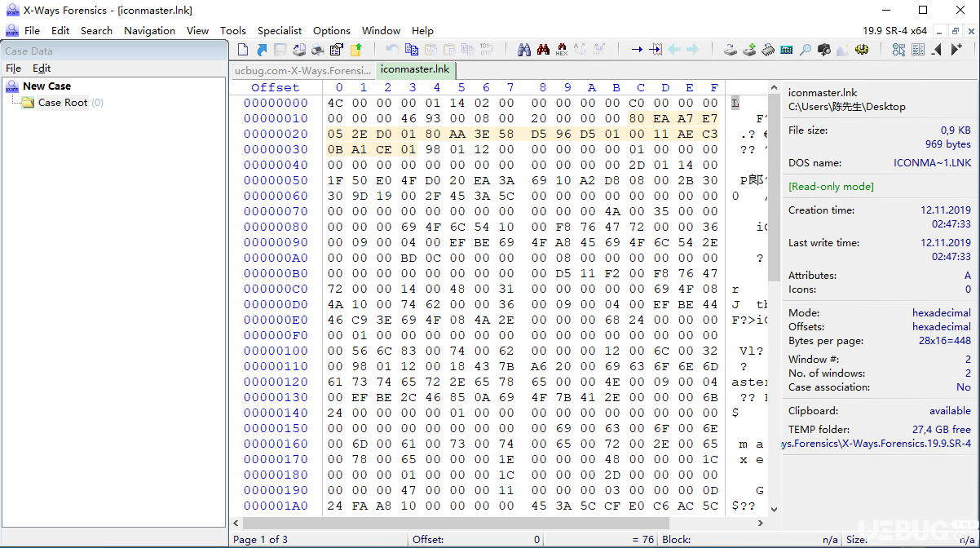Click the Print toolbar icon
The width and height of the screenshot is (980, 548).
[x=318, y=50]
